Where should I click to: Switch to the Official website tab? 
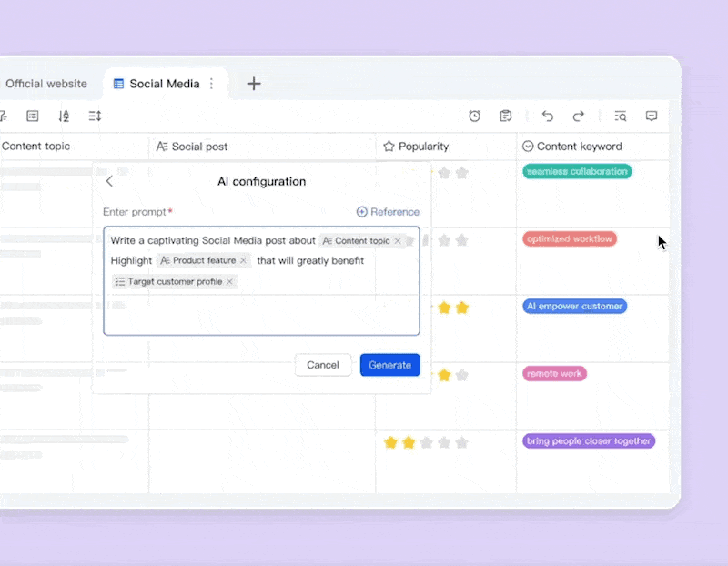pos(46,84)
